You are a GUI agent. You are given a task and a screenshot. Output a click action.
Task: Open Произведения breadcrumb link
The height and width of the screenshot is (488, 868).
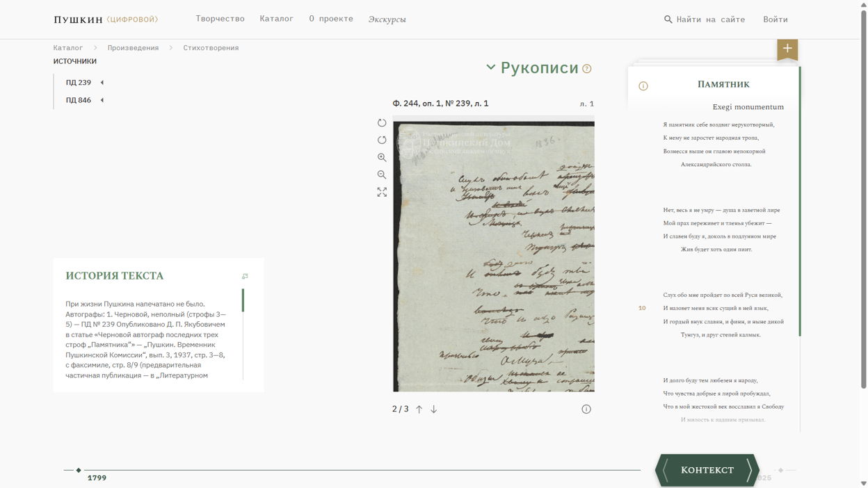pos(133,48)
